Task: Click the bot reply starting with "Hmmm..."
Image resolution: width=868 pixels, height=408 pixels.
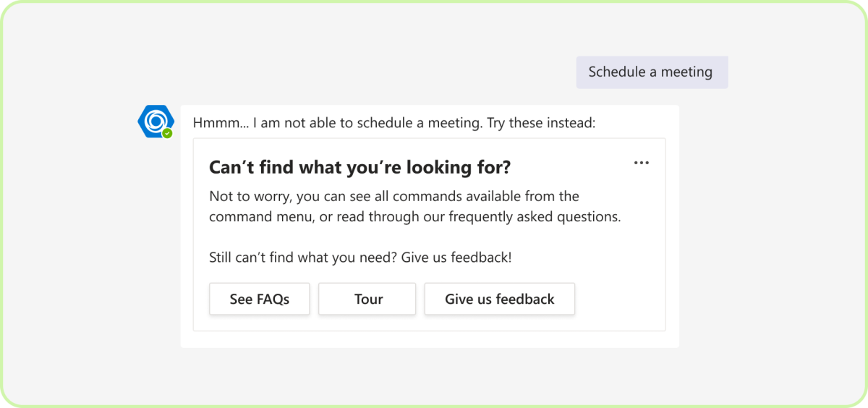Action: point(393,123)
